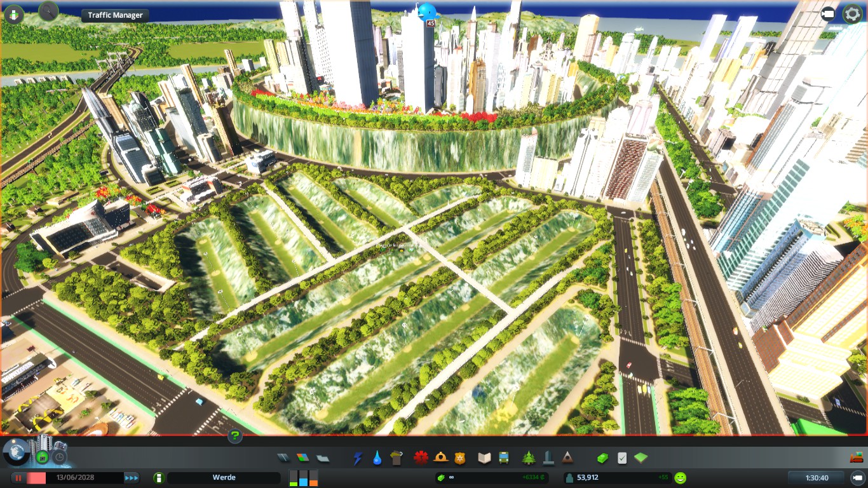Open the Garbage services menu
Viewport: 868px width, 488px height.
pos(397,457)
